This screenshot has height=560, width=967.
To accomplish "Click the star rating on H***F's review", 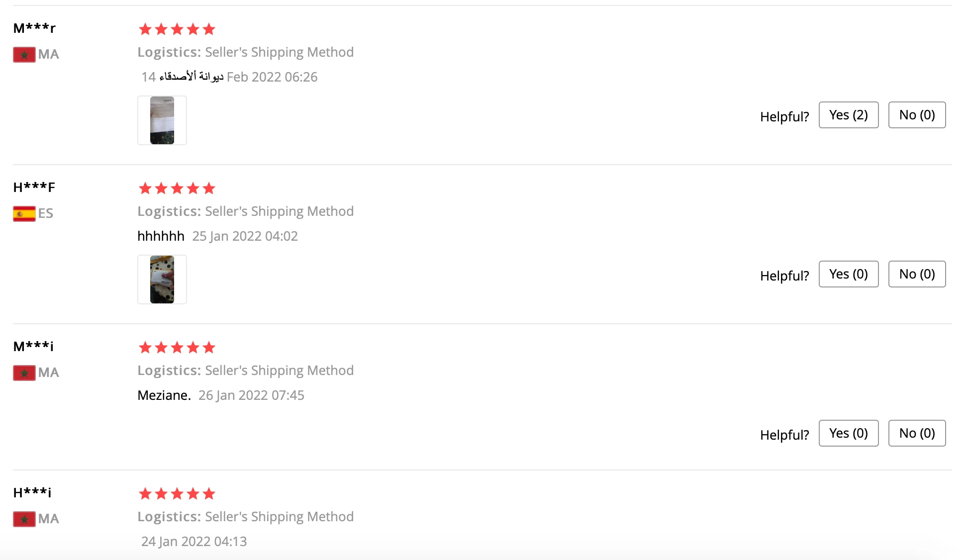I will [177, 188].
